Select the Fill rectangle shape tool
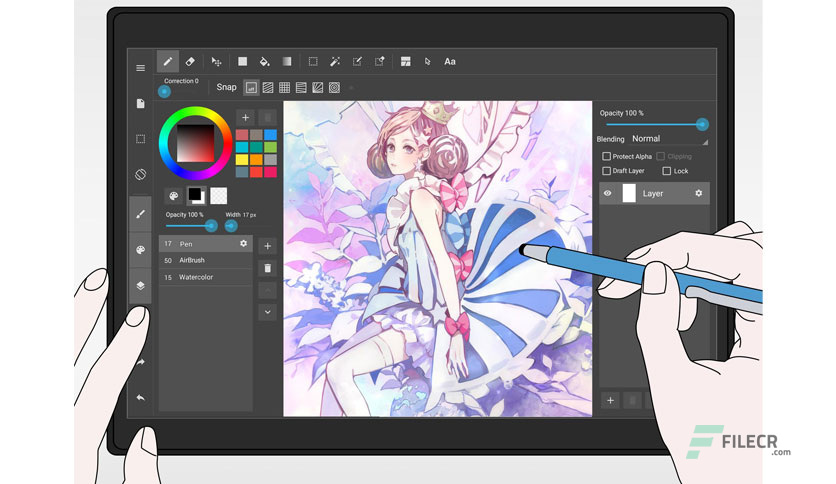The image size is (836, 484). 243,61
